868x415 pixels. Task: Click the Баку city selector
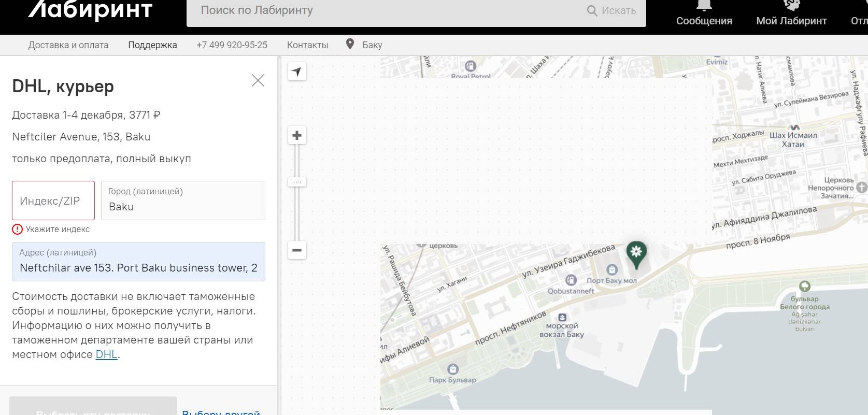pyautogui.click(x=372, y=45)
